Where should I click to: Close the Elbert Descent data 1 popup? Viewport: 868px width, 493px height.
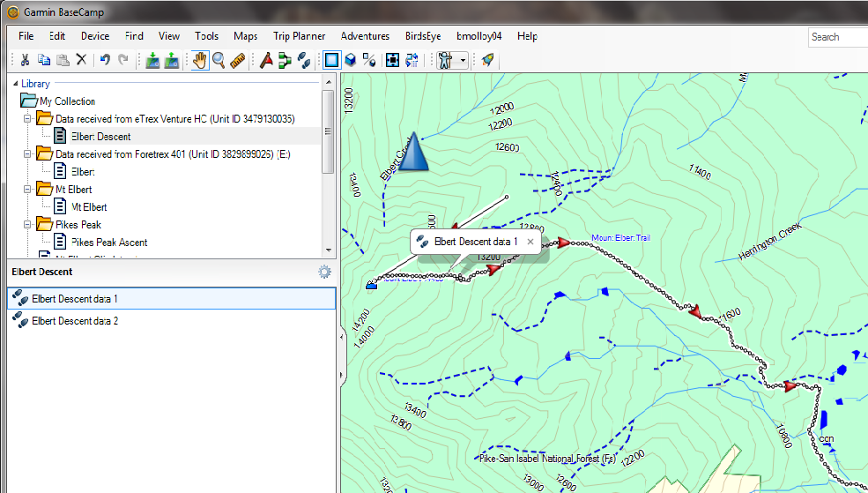pyautogui.click(x=530, y=242)
